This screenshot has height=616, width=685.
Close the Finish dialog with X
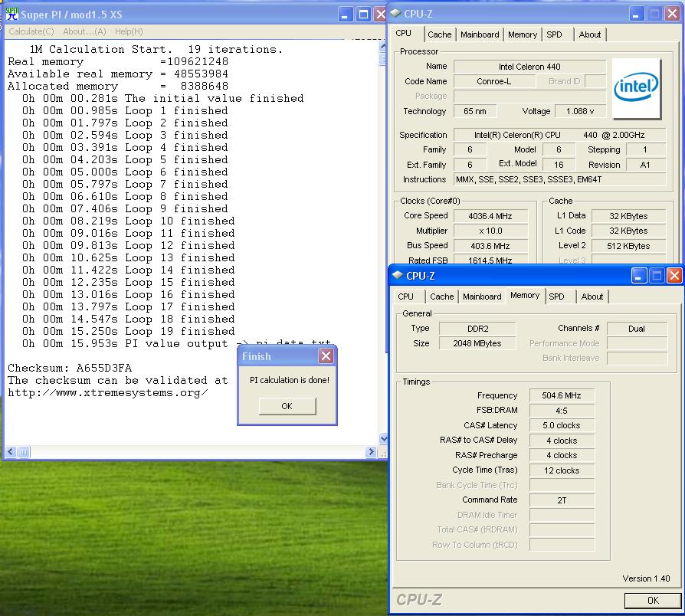pyautogui.click(x=326, y=356)
